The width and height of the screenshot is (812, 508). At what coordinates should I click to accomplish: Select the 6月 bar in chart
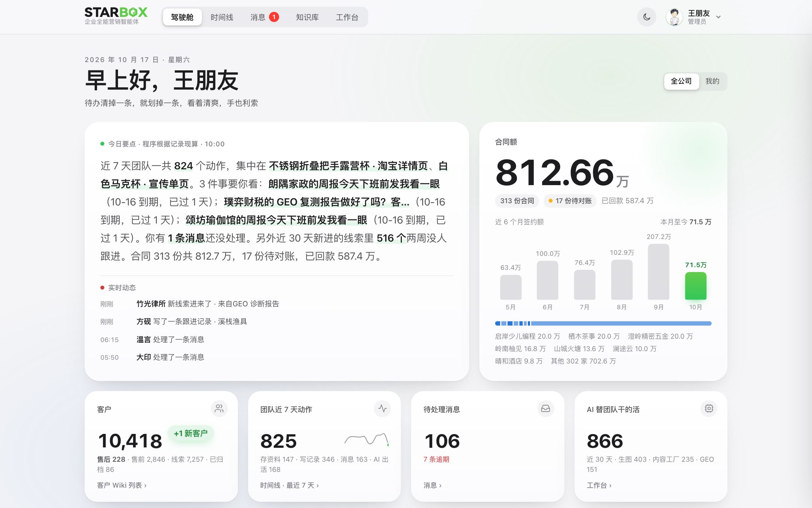pyautogui.click(x=547, y=280)
